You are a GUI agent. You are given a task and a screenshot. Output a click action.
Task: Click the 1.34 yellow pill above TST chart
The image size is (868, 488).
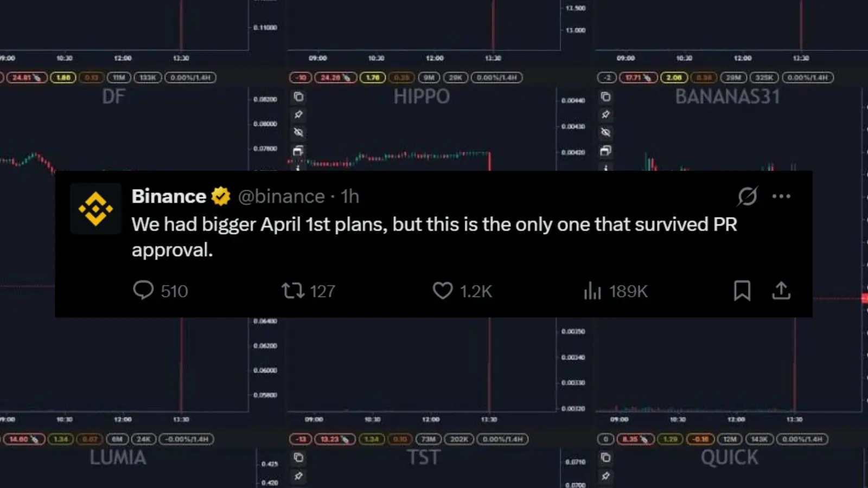372,439
